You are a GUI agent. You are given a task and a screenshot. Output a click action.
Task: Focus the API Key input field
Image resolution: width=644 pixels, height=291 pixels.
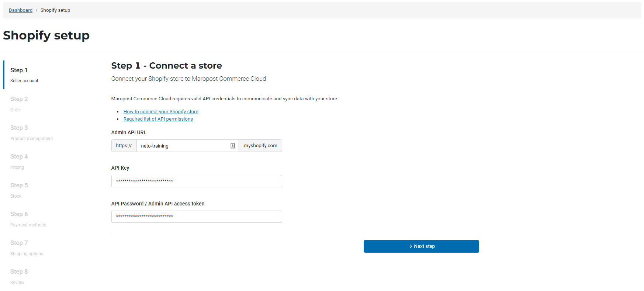coord(197,181)
